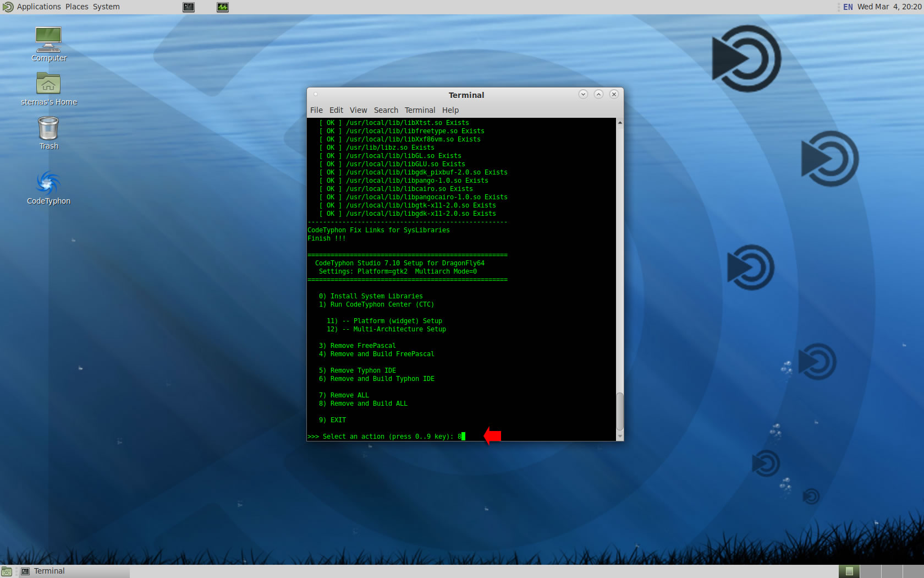Click the terminal vertical scrollbar thumb
Image resolution: width=924 pixels, height=578 pixels.
pos(620,411)
